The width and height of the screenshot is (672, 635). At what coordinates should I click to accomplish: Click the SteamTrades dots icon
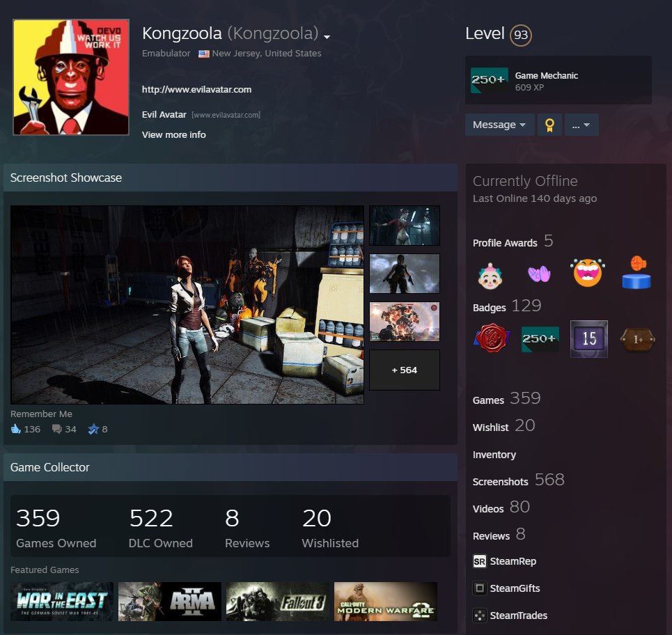coord(480,616)
